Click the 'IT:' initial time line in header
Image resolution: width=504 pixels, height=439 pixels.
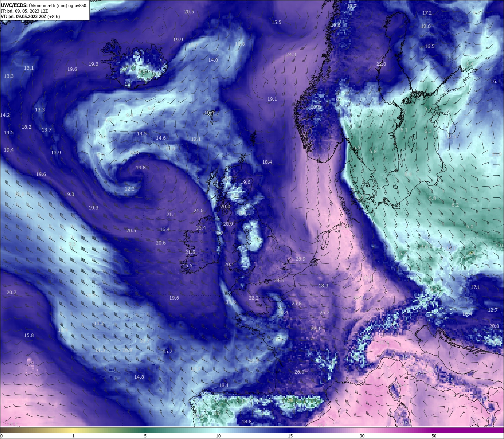click(x=24, y=11)
